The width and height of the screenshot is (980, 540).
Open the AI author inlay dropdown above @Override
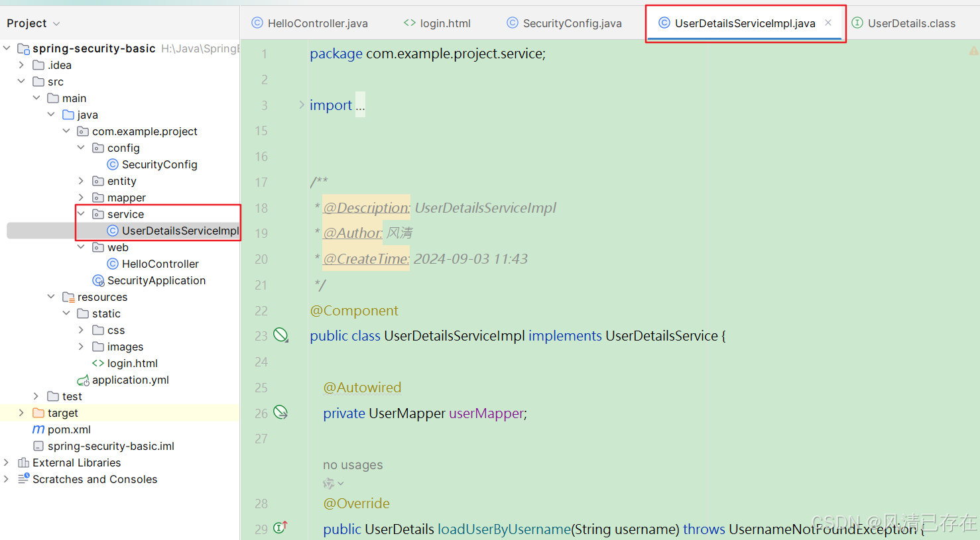click(x=334, y=484)
